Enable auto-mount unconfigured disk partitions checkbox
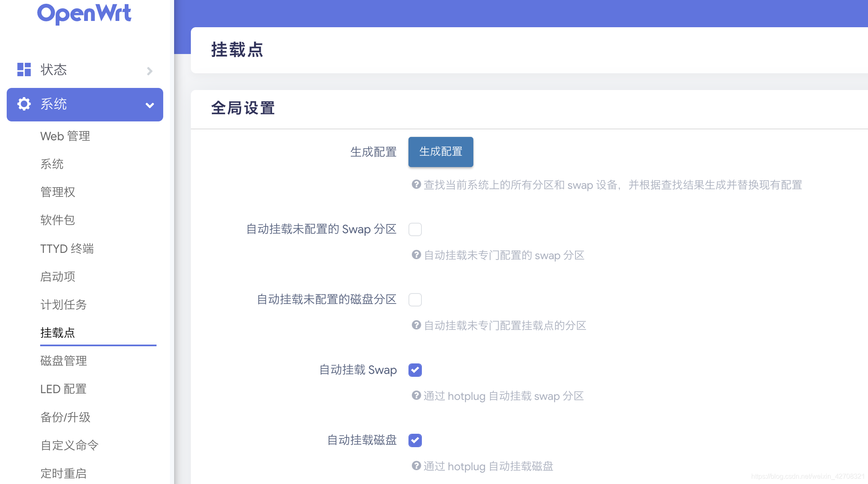 point(415,300)
